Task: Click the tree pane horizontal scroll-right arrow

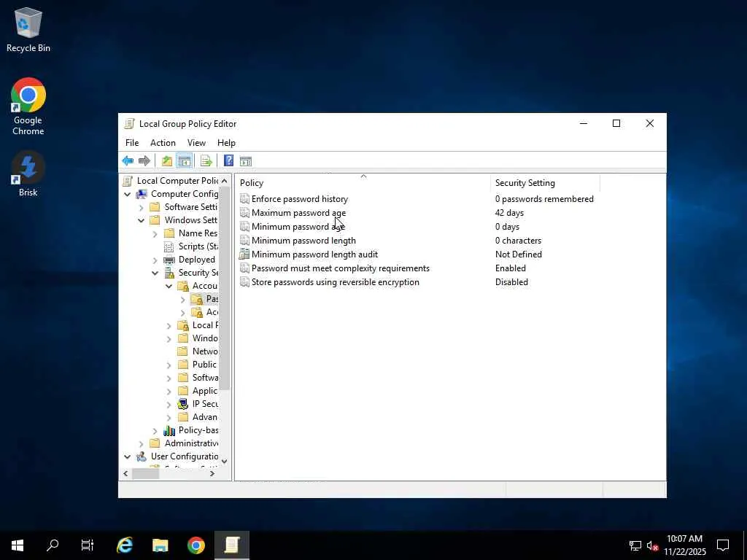Action: click(212, 473)
